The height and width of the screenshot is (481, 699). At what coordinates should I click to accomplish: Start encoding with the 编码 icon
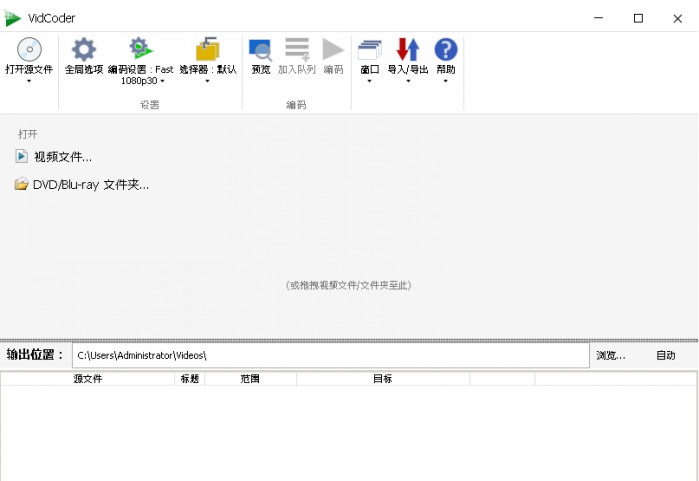pyautogui.click(x=333, y=49)
